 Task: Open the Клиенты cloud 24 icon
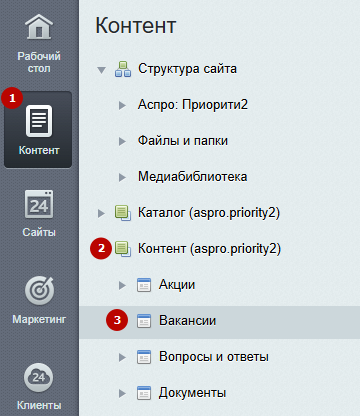point(39,377)
